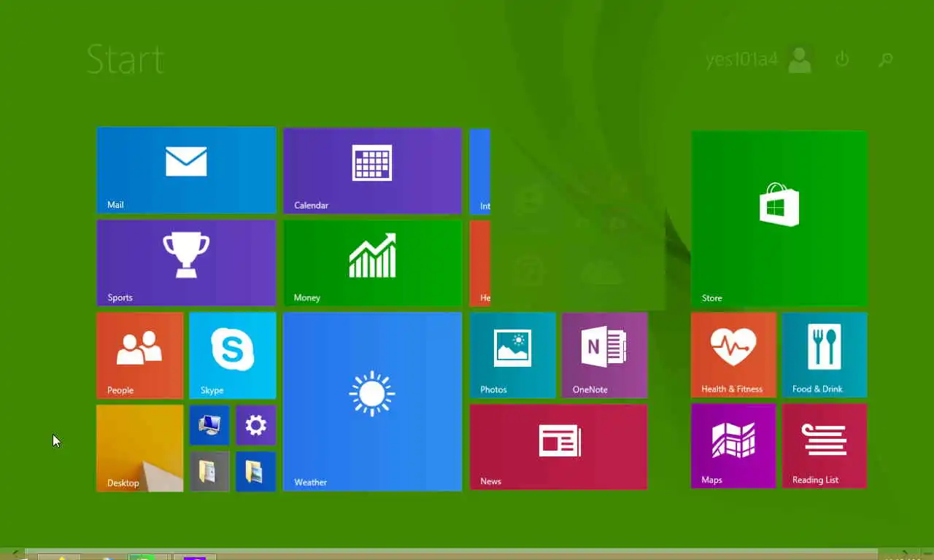This screenshot has width=934, height=560.
Task: Open the search magnifier icon
Action: tap(886, 60)
